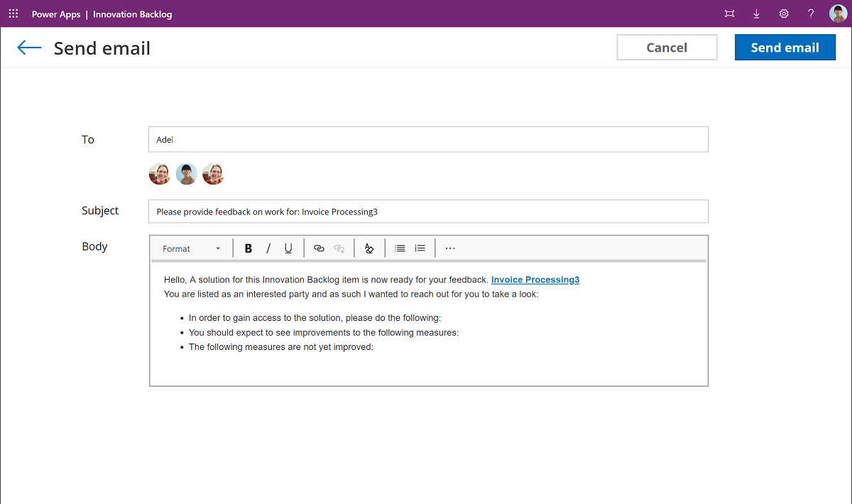Toggle bold formatting in body editor
The image size is (852, 504).
click(x=248, y=248)
